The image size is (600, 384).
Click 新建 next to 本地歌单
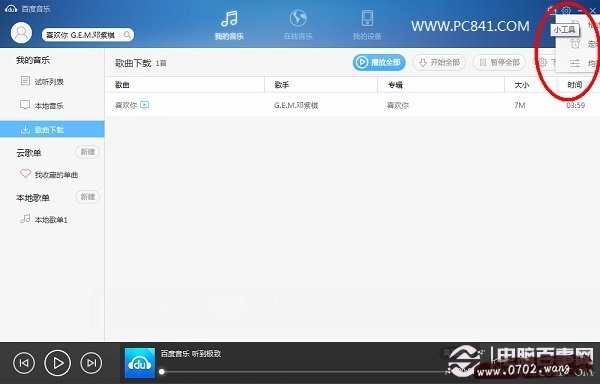pyautogui.click(x=88, y=197)
